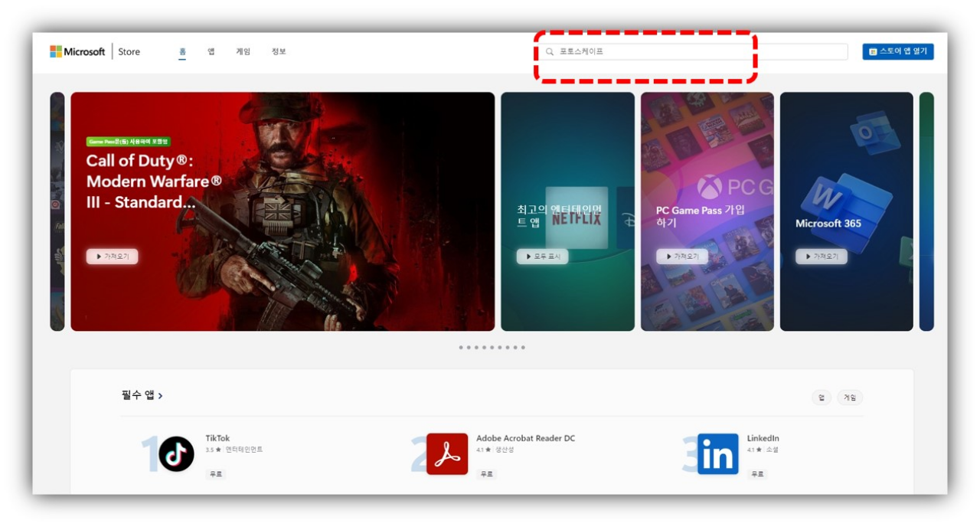Click the Xbox logo on PC Game Pass card
This screenshot has height=527, width=980.
pos(710,186)
